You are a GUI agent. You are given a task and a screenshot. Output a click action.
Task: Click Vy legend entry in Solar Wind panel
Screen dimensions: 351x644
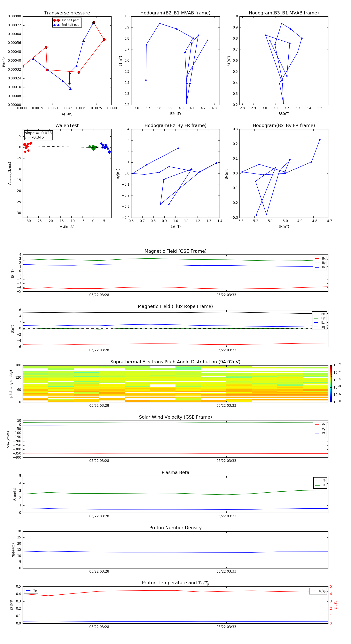coord(320,429)
